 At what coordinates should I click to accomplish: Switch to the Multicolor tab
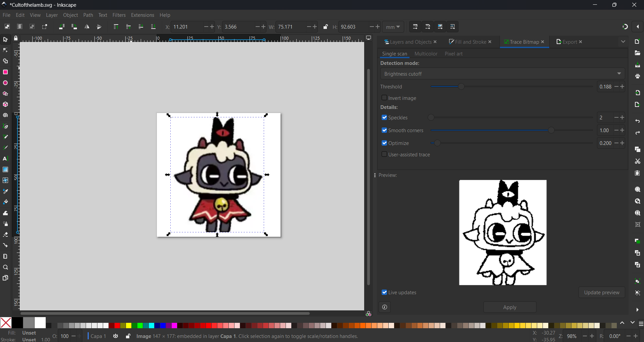(426, 54)
